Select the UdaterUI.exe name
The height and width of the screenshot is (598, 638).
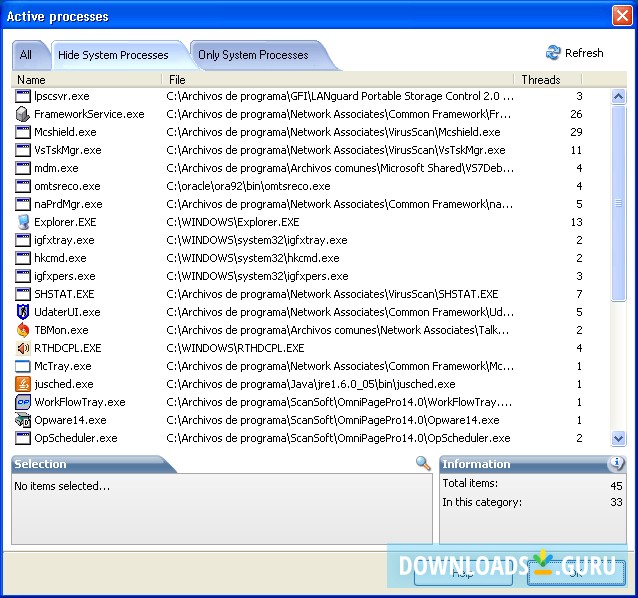coord(67,312)
